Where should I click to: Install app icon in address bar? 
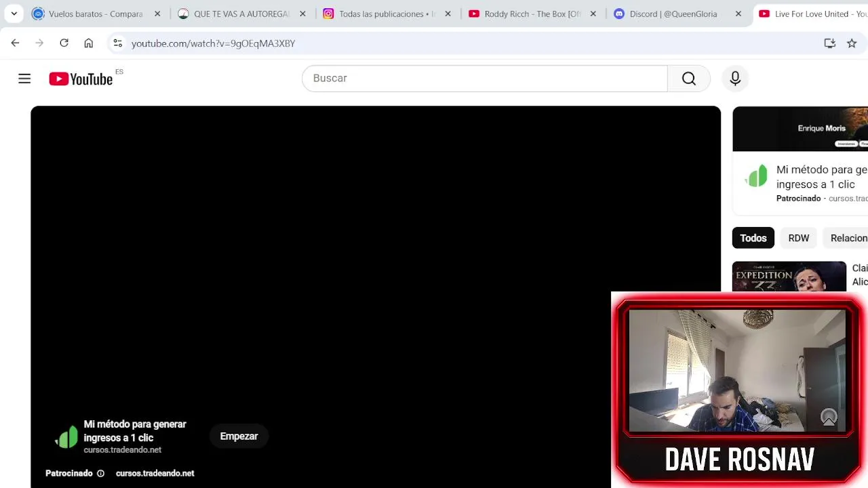[829, 43]
